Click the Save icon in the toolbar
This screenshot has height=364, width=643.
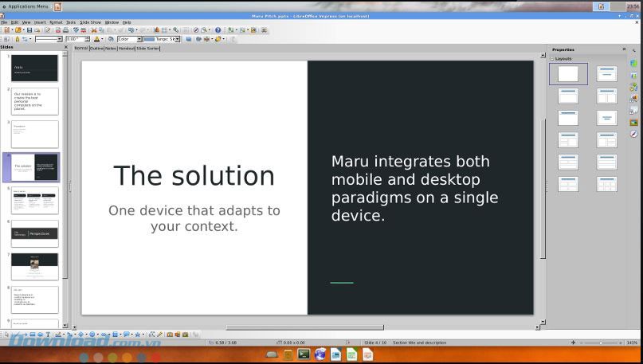click(x=28, y=30)
